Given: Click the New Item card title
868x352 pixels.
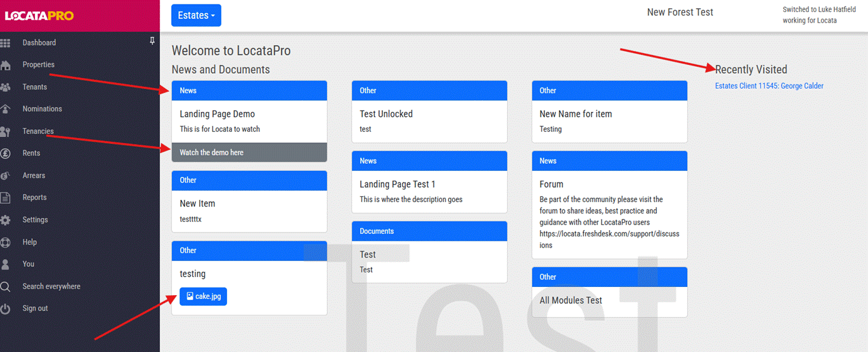Looking at the screenshot, I should tap(197, 204).
